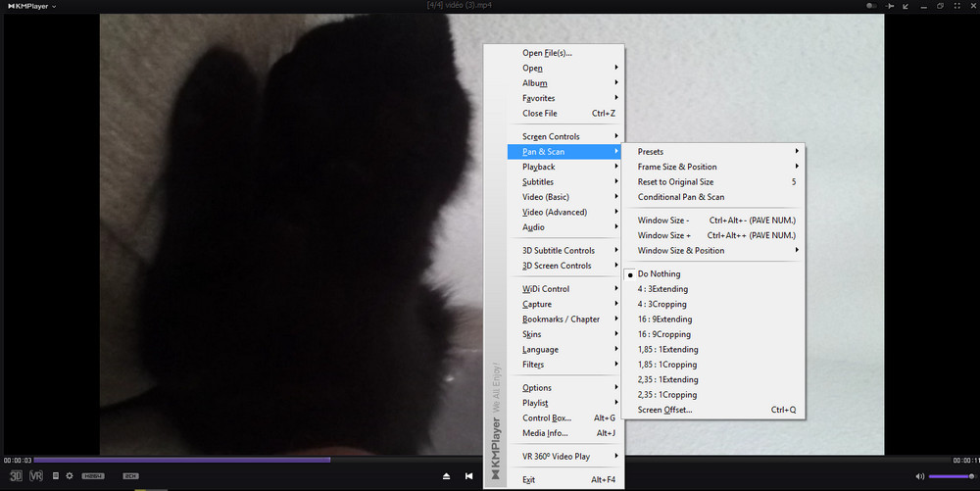The image size is (980, 491).
Task: Pin the player window on top
Action: (x=890, y=6)
